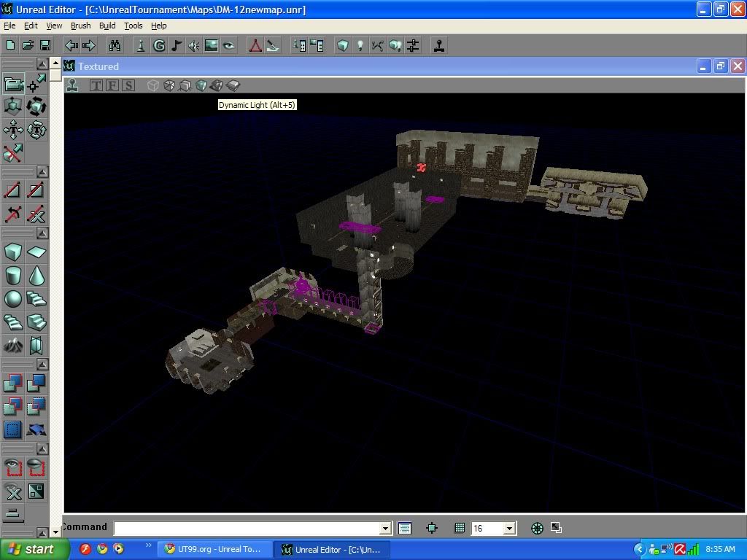This screenshot has width=747, height=560.
Task: Expand the grid size dropdown showing 16
Action: tap(510, 528)
